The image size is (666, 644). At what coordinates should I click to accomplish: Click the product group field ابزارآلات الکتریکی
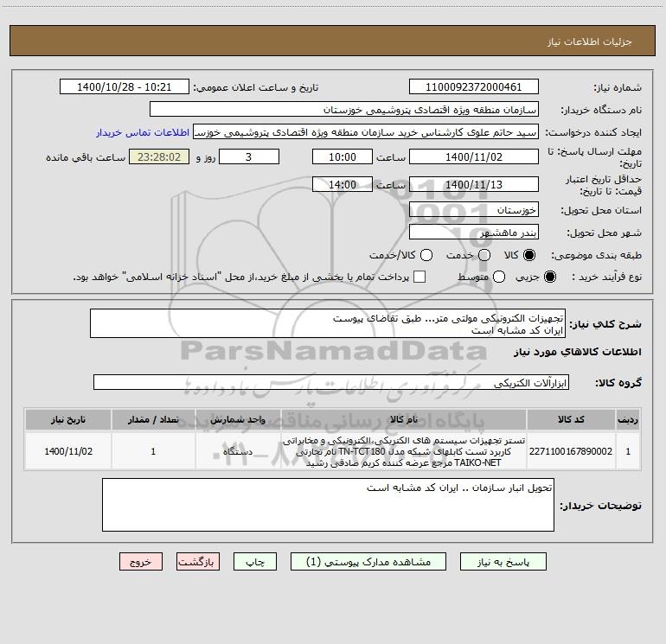[331, 382]
